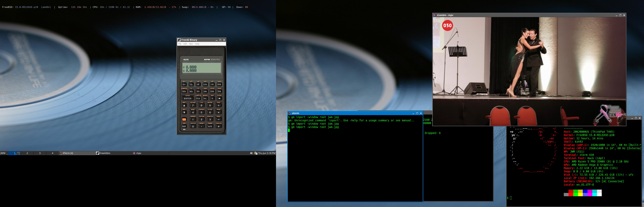Open the Edit menu in Free42

point(185,44)
